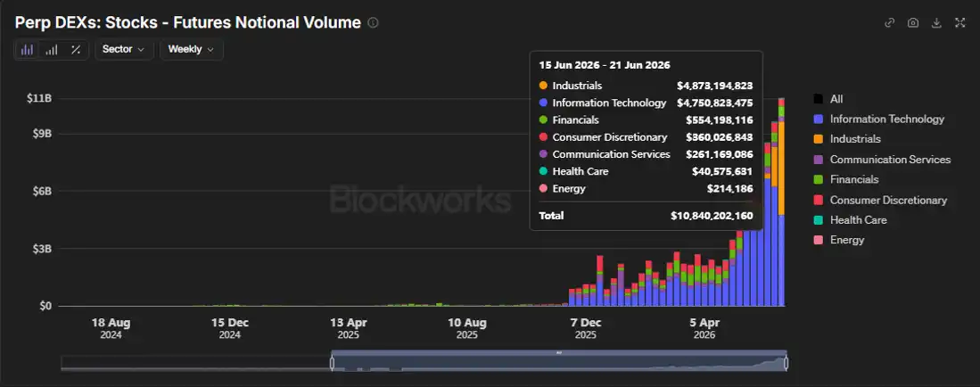Viewport: 980px width, 387px height.
Task: Open the Sector dropdown
Action: coord(124,49)
